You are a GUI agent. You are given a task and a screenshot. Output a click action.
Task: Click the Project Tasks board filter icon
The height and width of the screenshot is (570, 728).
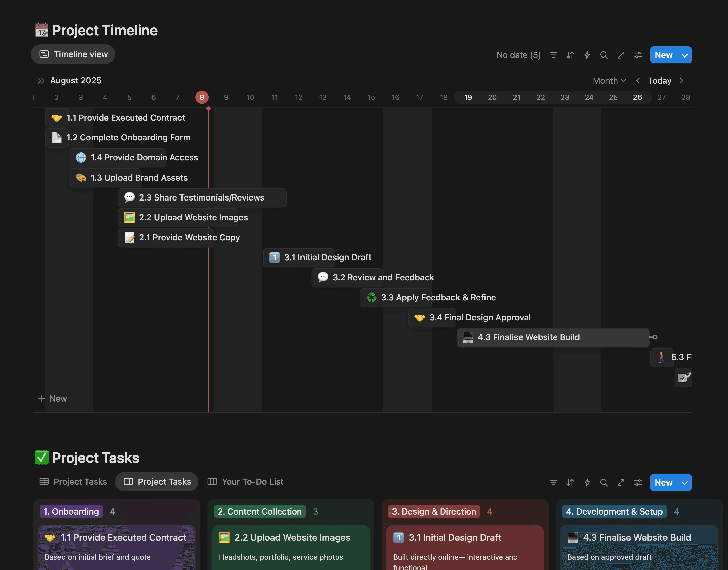point(553,482)
